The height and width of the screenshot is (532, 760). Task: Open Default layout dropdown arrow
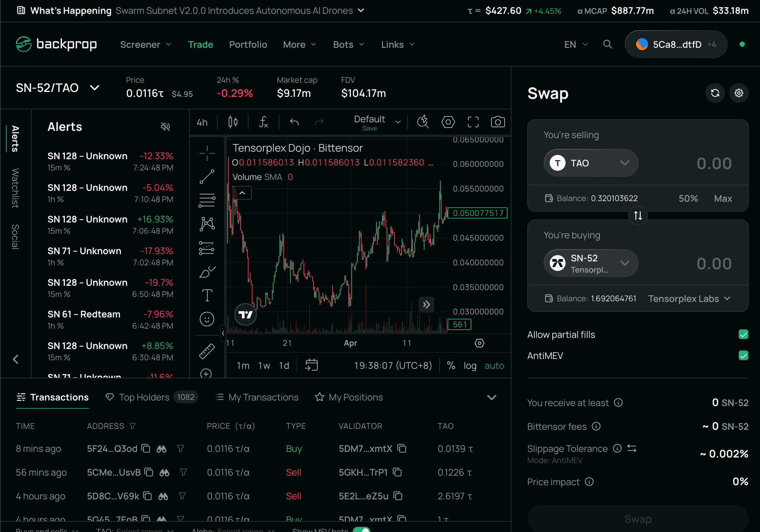pyautogui.click(x=398, y=122)
